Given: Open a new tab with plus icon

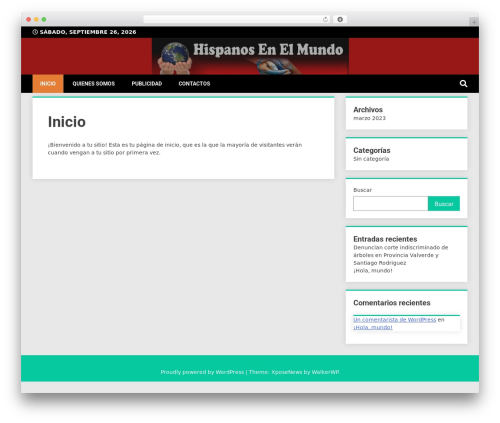Looking at the screenshot, I should coord(474,22).
